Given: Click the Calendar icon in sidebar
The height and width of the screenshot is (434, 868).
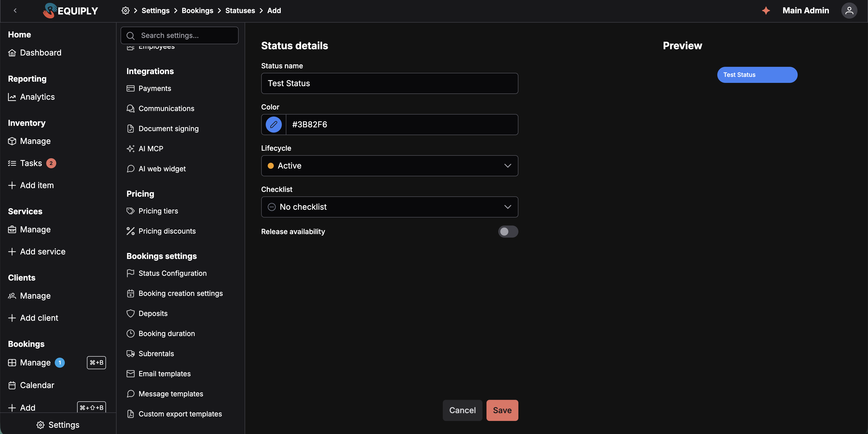Looking at the screenshot, I should coord(12,386).
